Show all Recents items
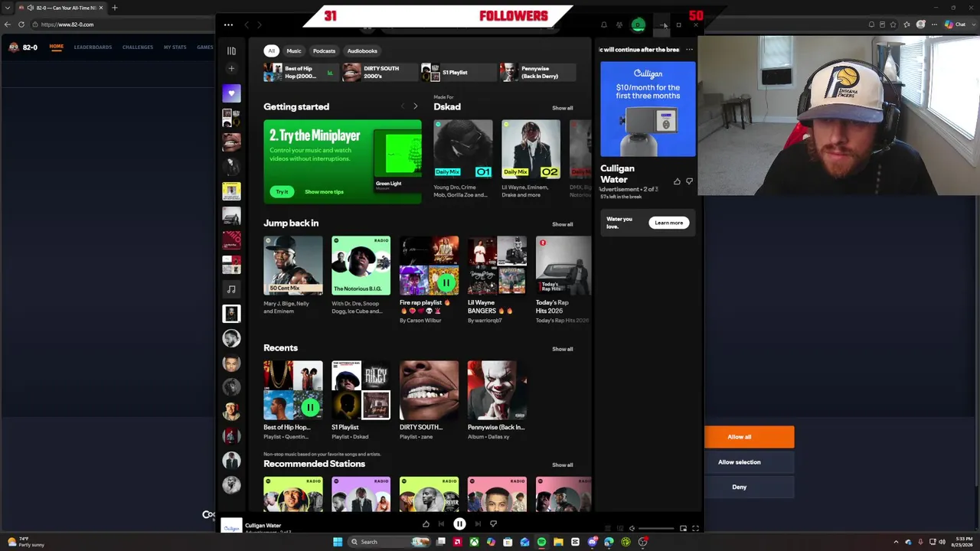This screenshot has width=980, height=551. pyautogui.click(x=562, y=349)
